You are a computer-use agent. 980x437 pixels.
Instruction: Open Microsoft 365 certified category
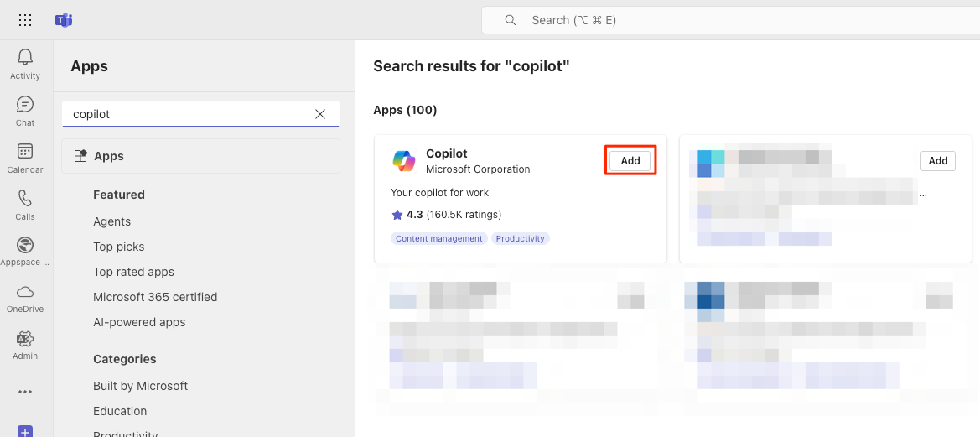coord(155,297)
